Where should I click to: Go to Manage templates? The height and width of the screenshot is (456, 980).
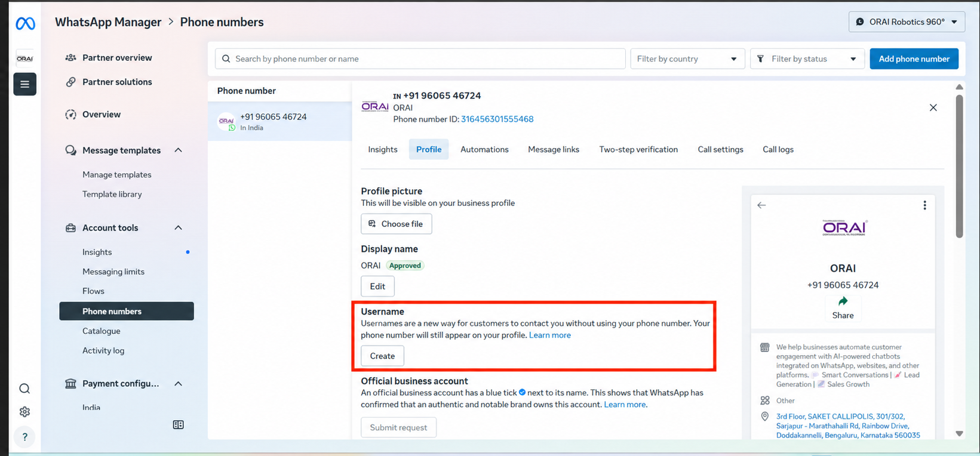coord(117,175)
